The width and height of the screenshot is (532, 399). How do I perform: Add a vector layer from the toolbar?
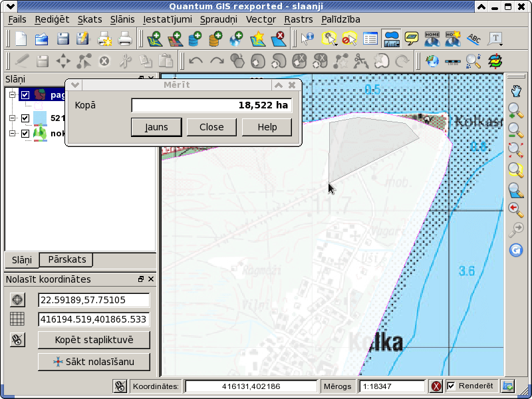pos(154,39)
